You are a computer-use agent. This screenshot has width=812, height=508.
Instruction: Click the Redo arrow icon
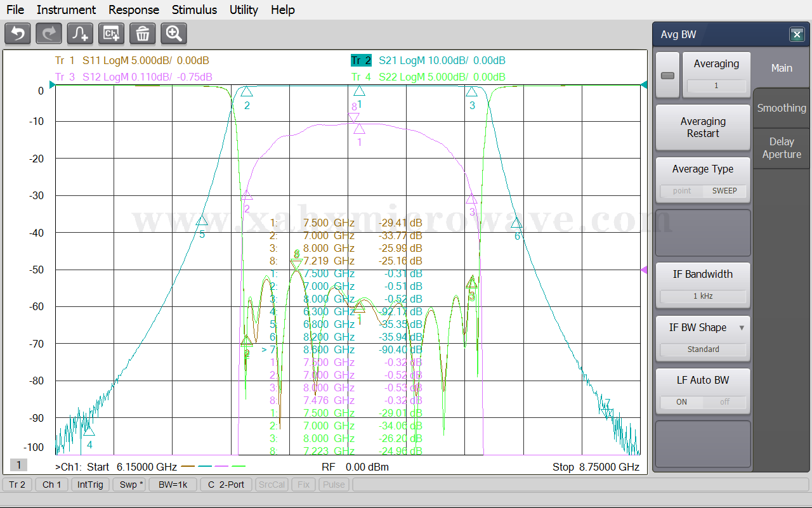[x=49, y=34]
